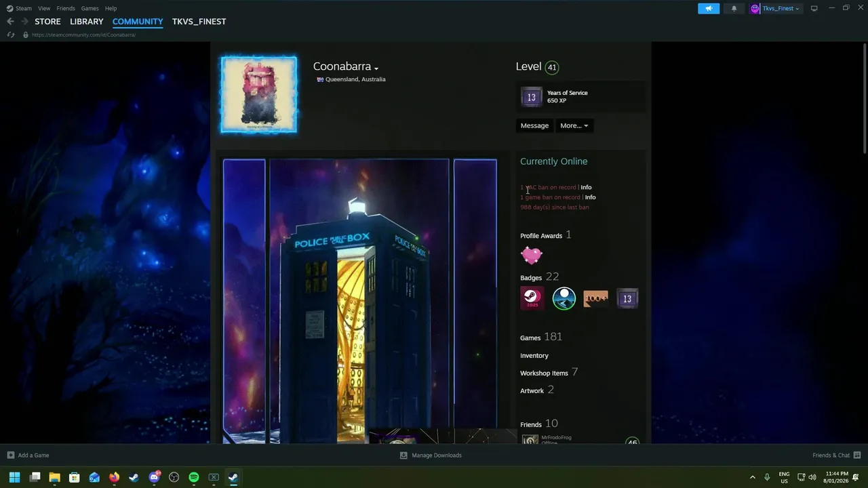Go back with the back arrow
This screenshot has width=868, height=488.
pos(10,21)
